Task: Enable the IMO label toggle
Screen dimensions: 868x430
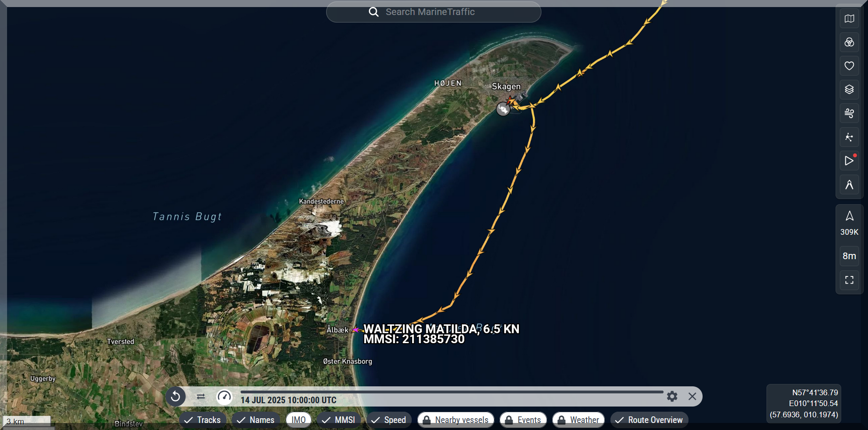Action: tap(298, 420)
